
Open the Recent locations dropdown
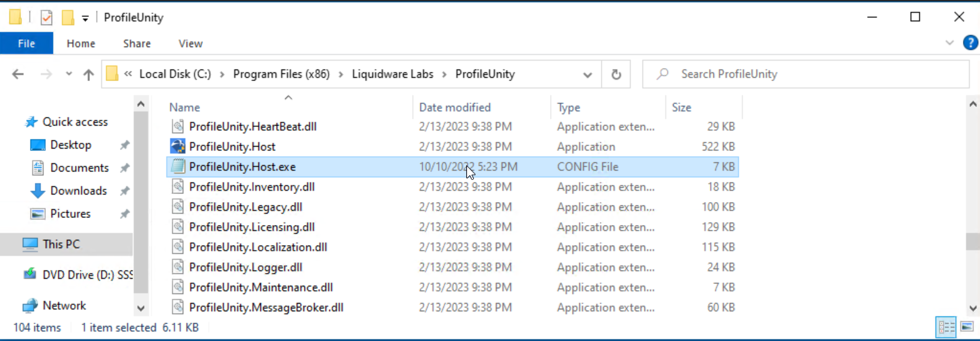click(x=69, y=73)
